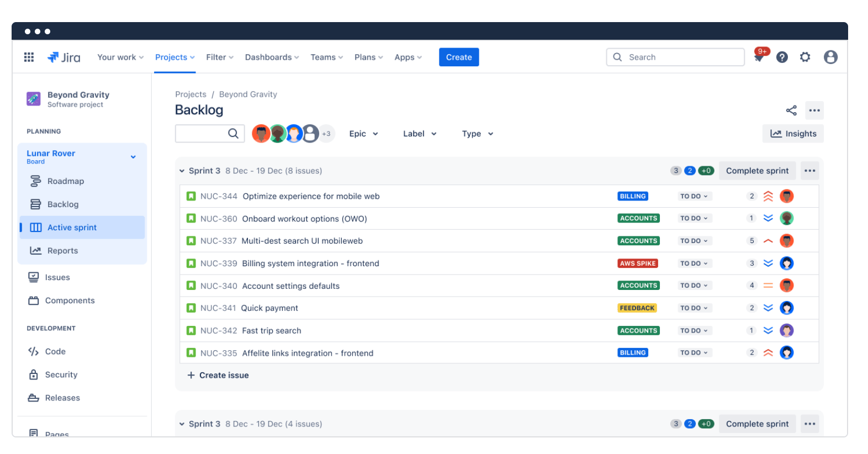Open the Teams menu
The width and height of the screenshot is (868, 454).
[x=326, y=57]
